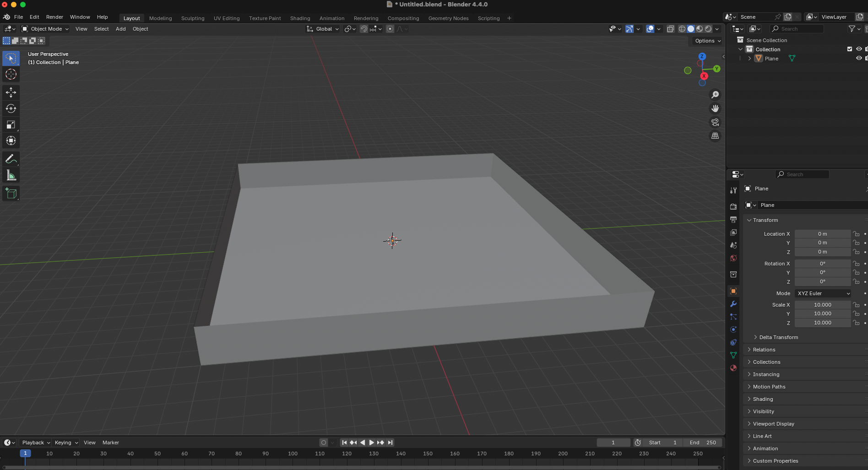Toggle X-ray display mode

click(x=671, y=29)
